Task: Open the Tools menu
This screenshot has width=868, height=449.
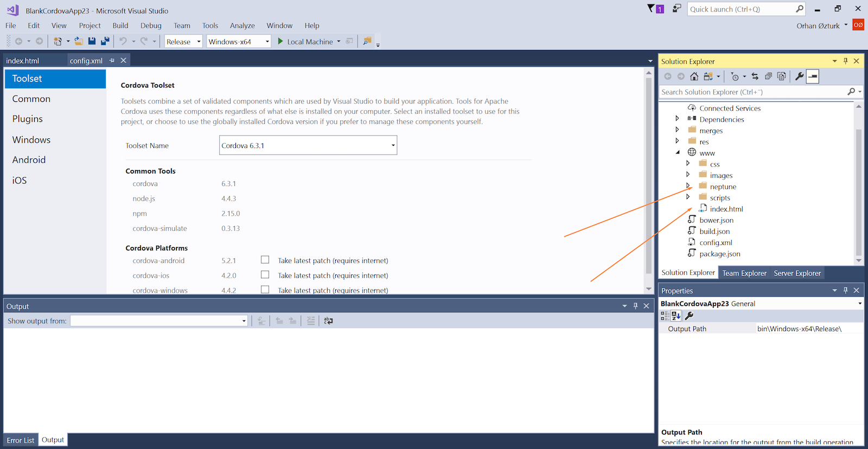Action: 210,25
